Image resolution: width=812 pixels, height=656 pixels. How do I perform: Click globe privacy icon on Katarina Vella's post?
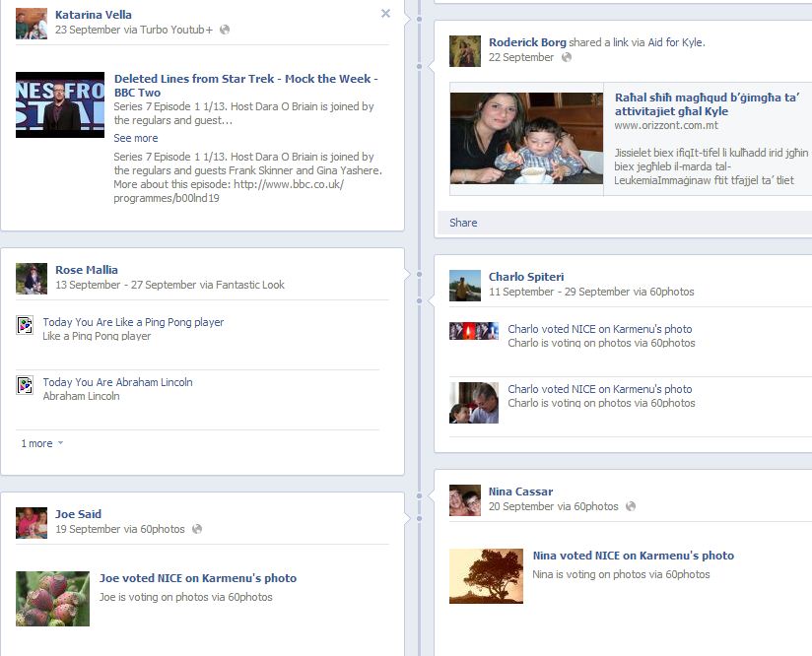click(x=225, y=30)
